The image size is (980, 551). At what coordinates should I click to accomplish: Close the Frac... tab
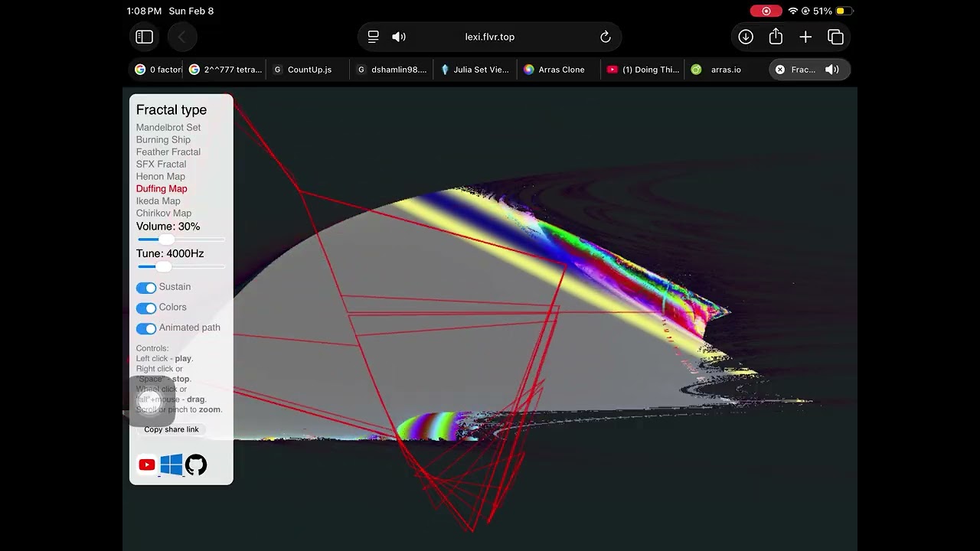coord(780,70)
